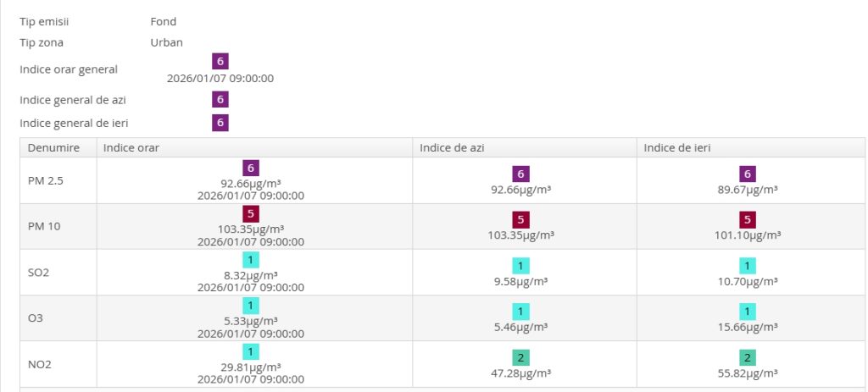This screenshot has width=868, height=392.
Task: Select the PM 2.5 row label
Action: coord(46,180)
